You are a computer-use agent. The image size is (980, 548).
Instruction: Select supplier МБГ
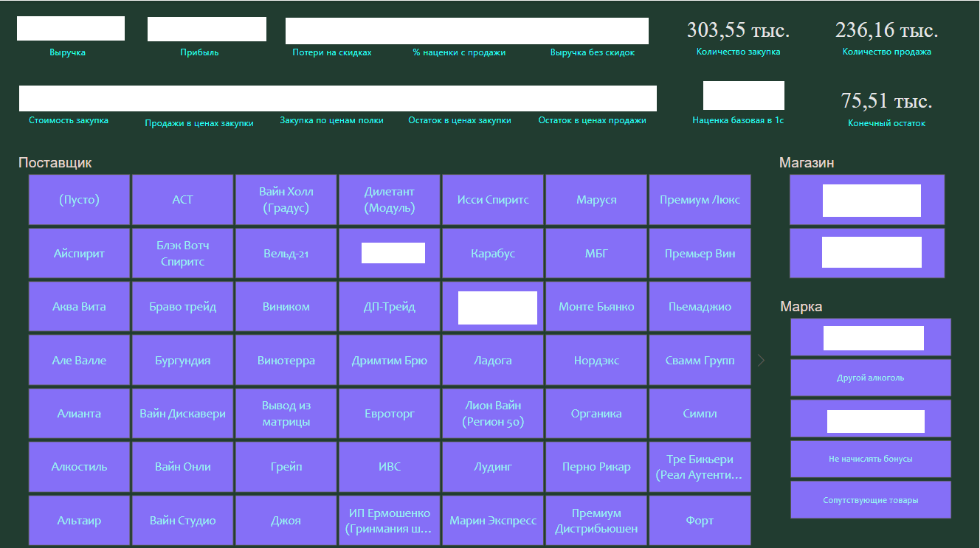click(x=596, y=253)
